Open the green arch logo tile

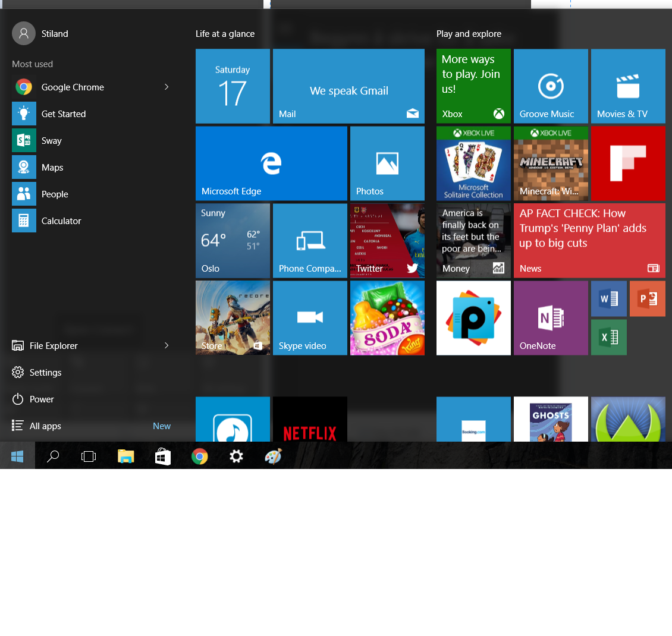point(628,419)
